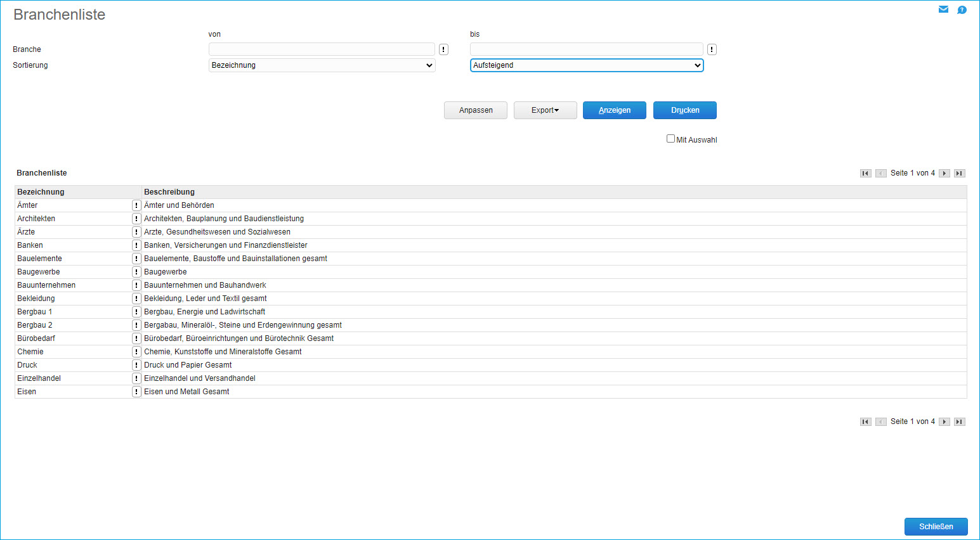Open the help question mark icon
The height and width of the screenshot is (540, 980).
962,10
